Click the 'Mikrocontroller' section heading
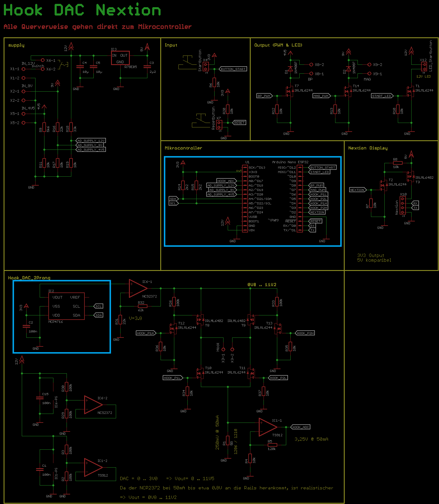This screenshot has width=439, height=504. click(183, 148)
